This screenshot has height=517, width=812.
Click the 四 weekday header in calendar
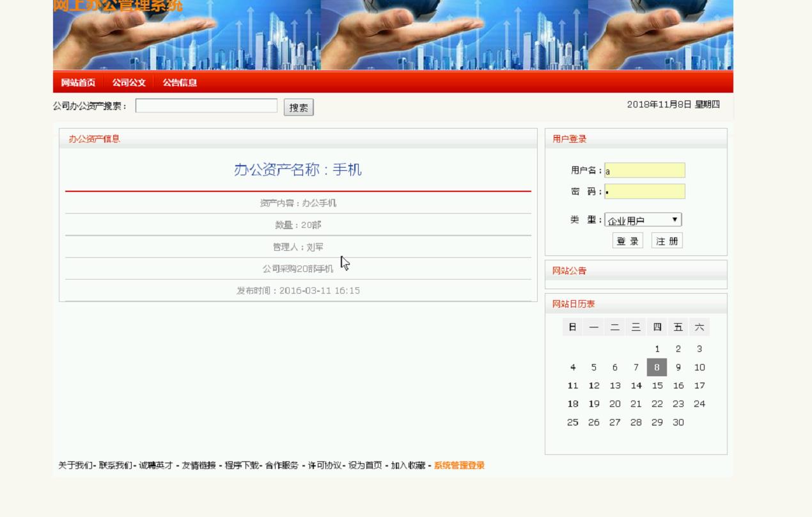pyautogui.click(x=657, y=327)
